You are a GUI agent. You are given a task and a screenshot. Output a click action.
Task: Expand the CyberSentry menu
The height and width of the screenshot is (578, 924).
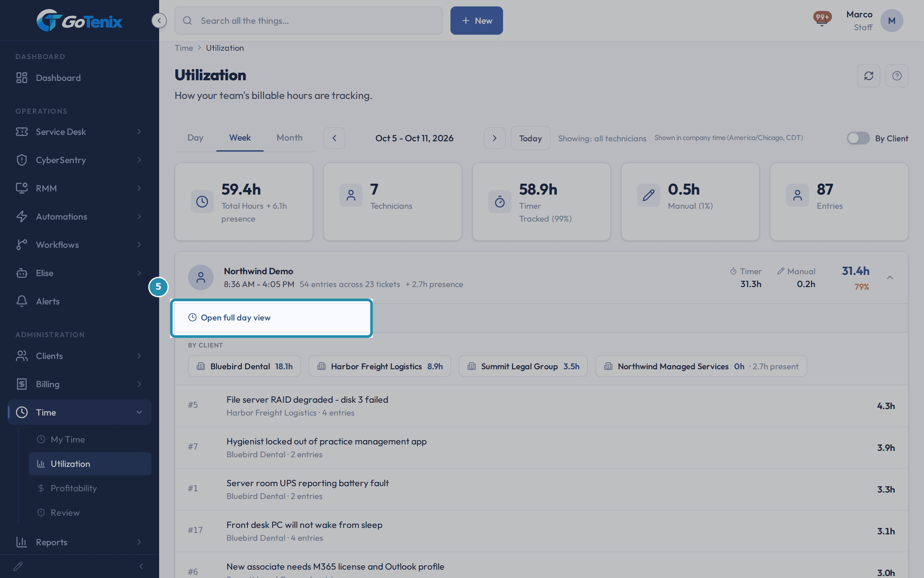(80, 160)
